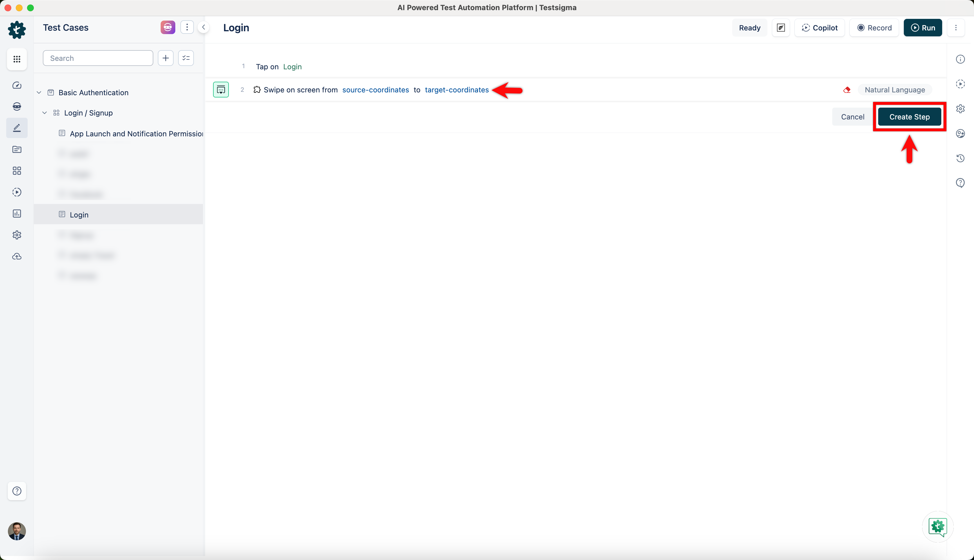Open the Testsigma chat widget icon at the bottom right
The width and height of the screenshot is (974, 560).
coord(937,526)
